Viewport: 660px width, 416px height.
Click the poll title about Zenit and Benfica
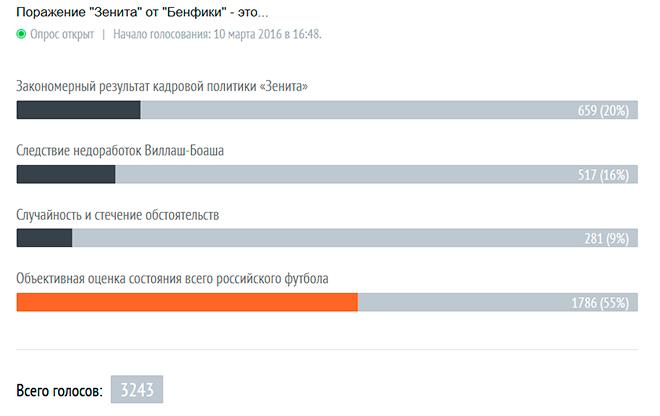coord(142,12)
